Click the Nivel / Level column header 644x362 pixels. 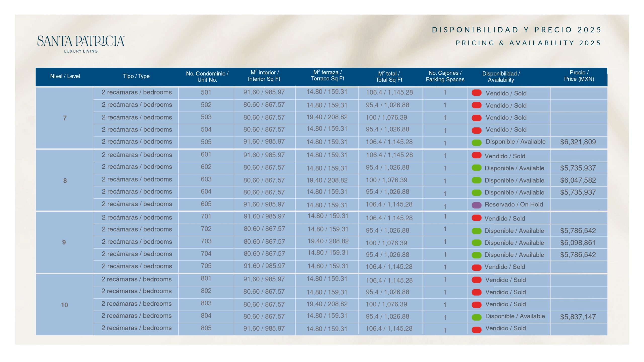65,76
